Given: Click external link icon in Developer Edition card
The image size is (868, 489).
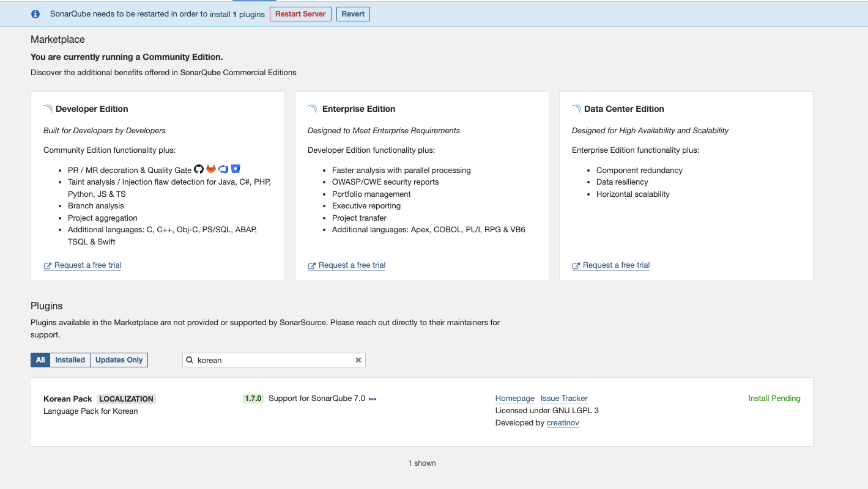Looking at the screenshot, I should [47, 266].
